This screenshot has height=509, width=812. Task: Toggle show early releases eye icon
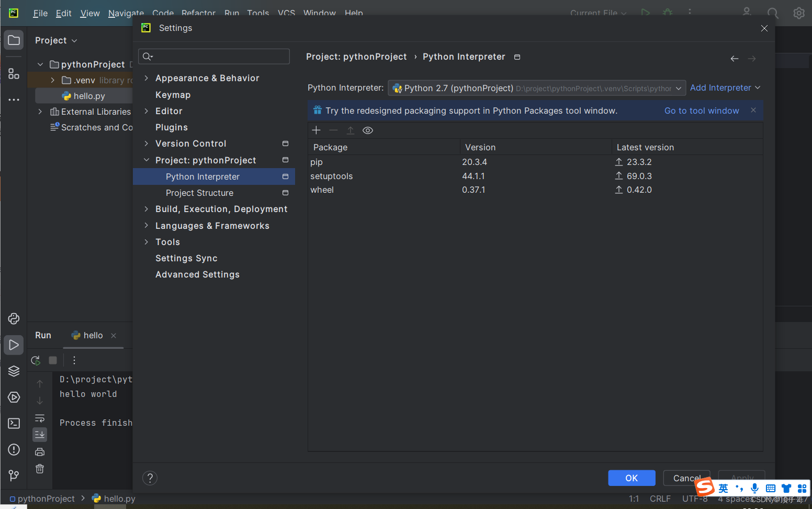coord(368,130)
